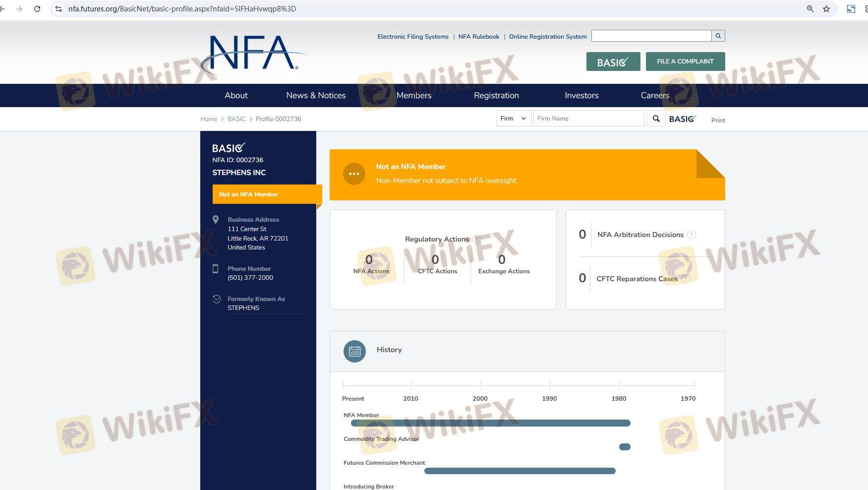Open the NFA Rulebook link

[x=478, y=37]
